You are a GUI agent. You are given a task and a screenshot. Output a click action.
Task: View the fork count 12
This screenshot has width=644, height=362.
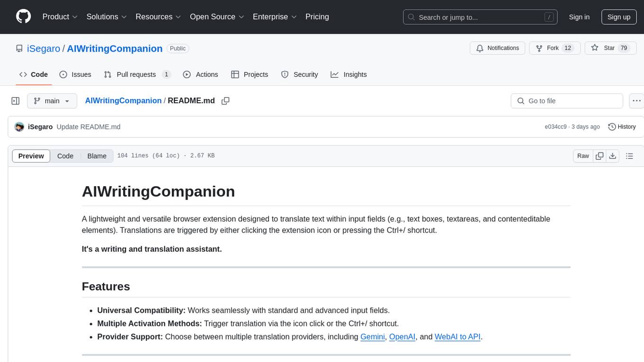click(x=568, y=48)
